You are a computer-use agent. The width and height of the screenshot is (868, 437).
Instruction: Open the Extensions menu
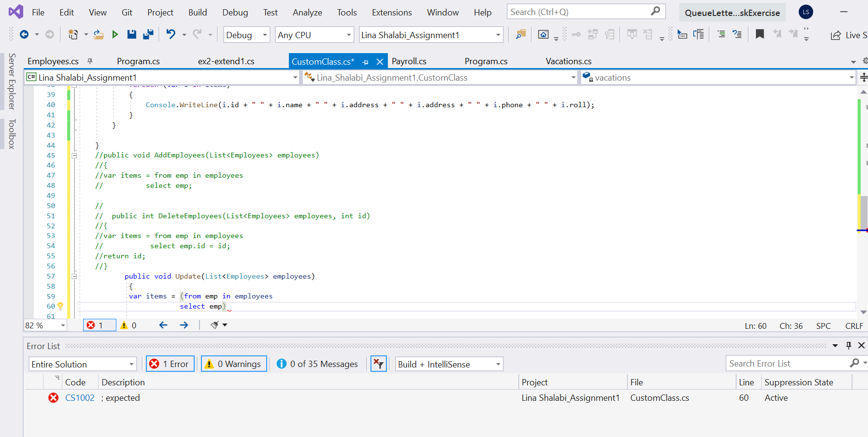coord(392,13)
